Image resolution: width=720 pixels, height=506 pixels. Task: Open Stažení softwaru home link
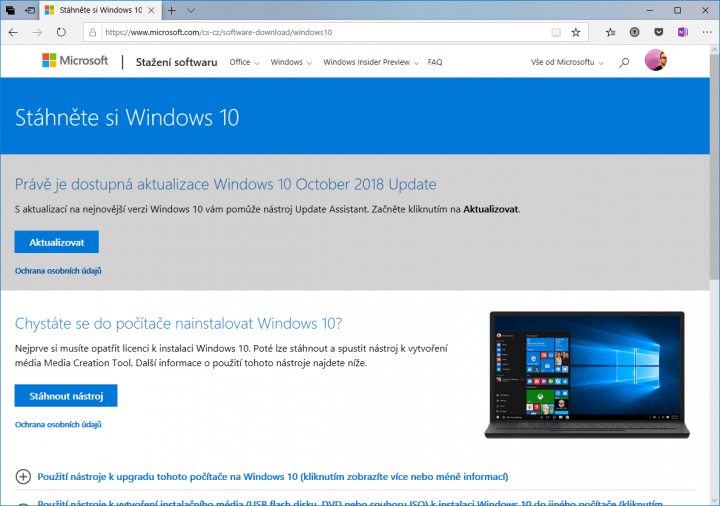176,62
